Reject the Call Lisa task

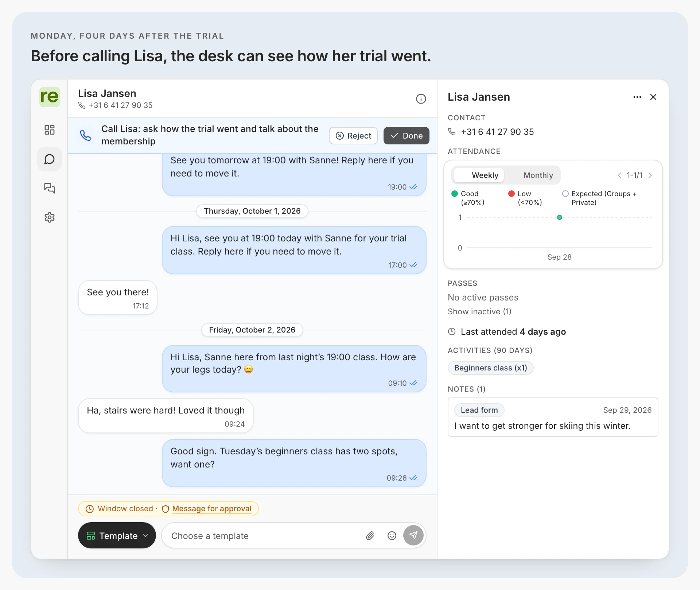[x=353, y=136]
